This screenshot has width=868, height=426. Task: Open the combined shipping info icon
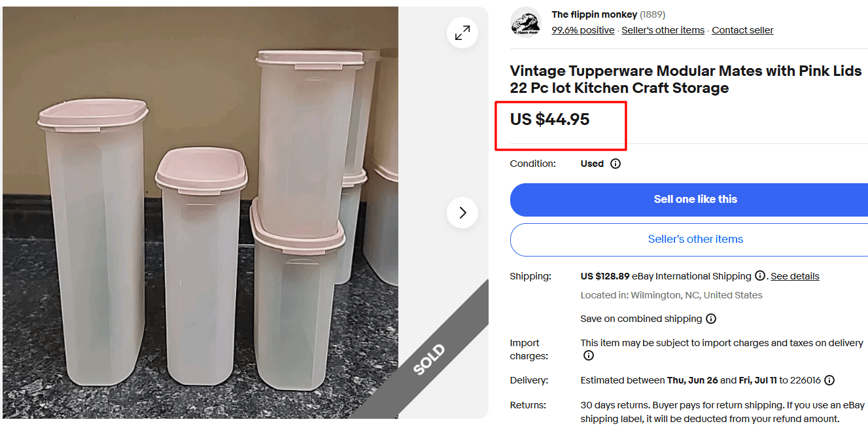(711, 319)
